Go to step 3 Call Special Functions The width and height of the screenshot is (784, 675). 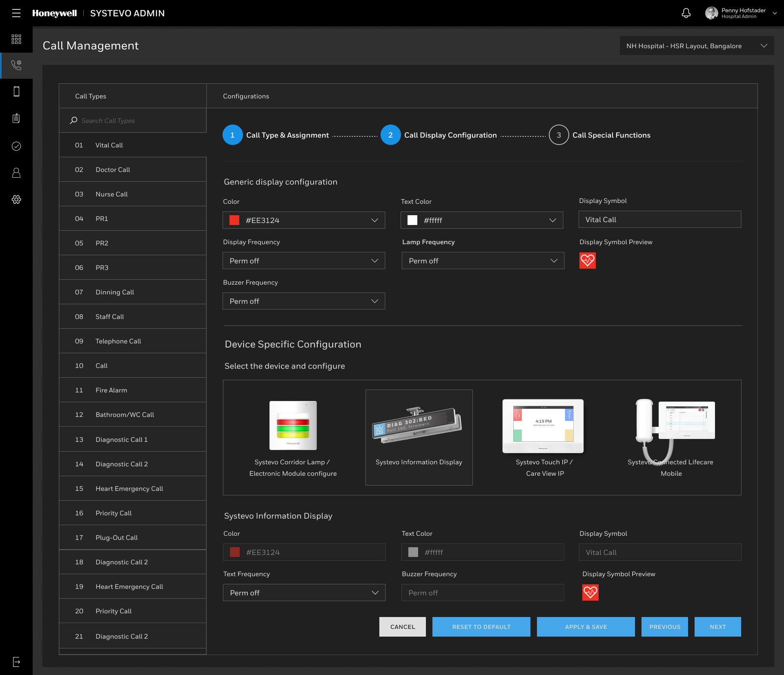559,135
